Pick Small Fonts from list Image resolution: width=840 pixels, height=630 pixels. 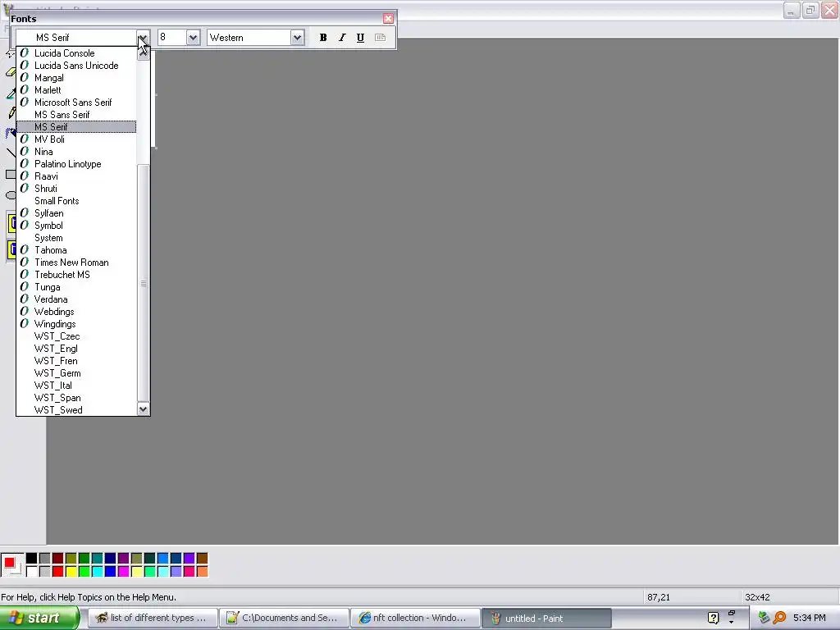click(76, 201)
